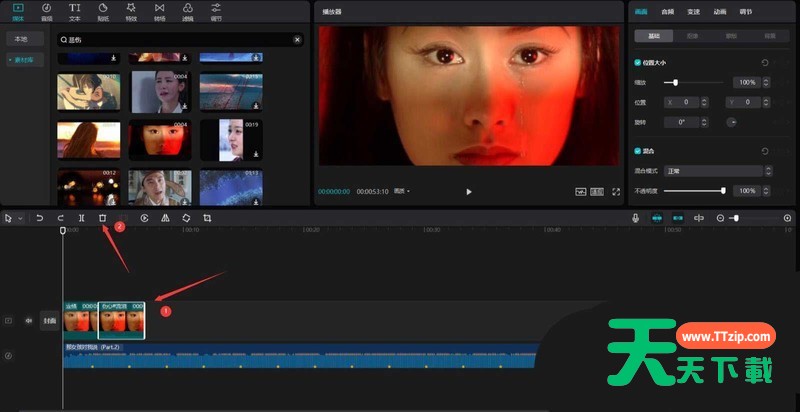Select the split clip tool
800x412 pixels.
81,217
